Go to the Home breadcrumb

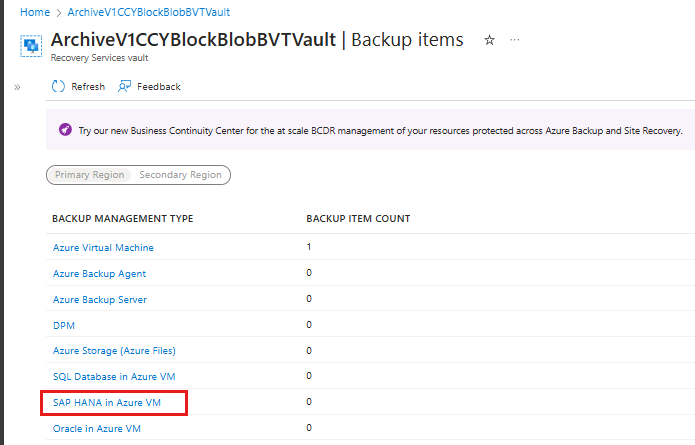35,12
